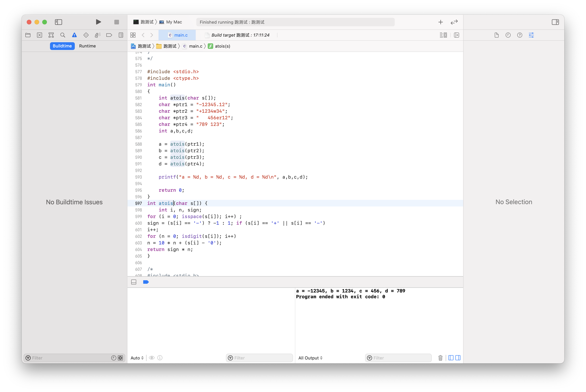The image size is (586, 392).
Task: Expand the main.c breadcrumb
Action: (x=192, y=46)
